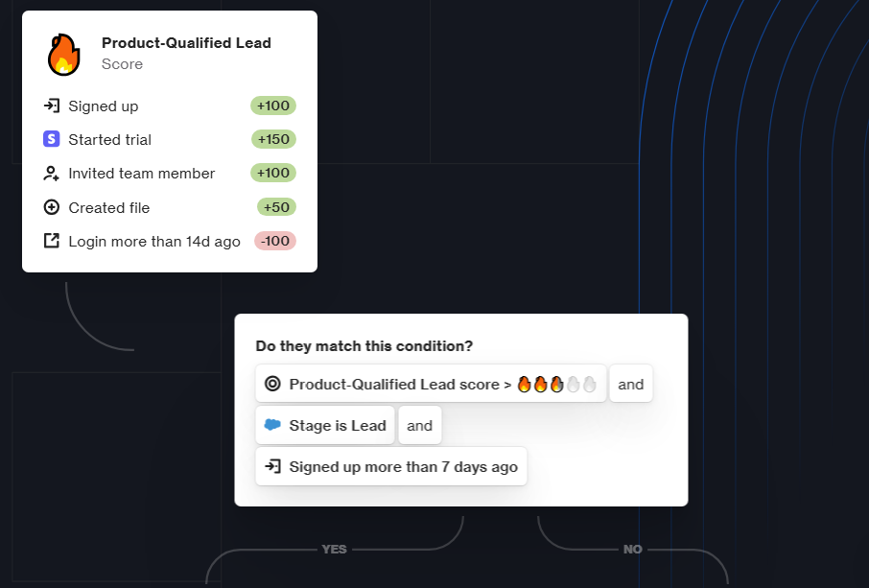Click the Salesforce cloud icon beside Stage is Lead
The image size is (869, 588).
pos(272,425)
